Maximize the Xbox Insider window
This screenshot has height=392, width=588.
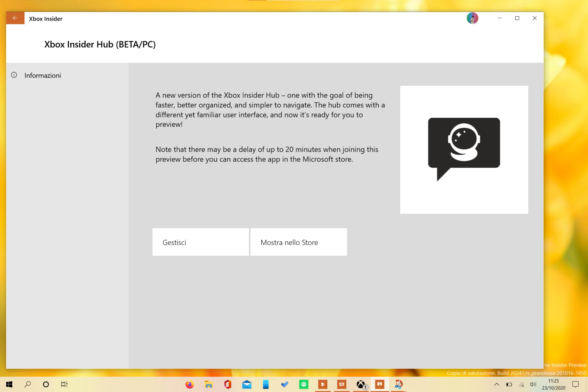(x=517, y=18)
